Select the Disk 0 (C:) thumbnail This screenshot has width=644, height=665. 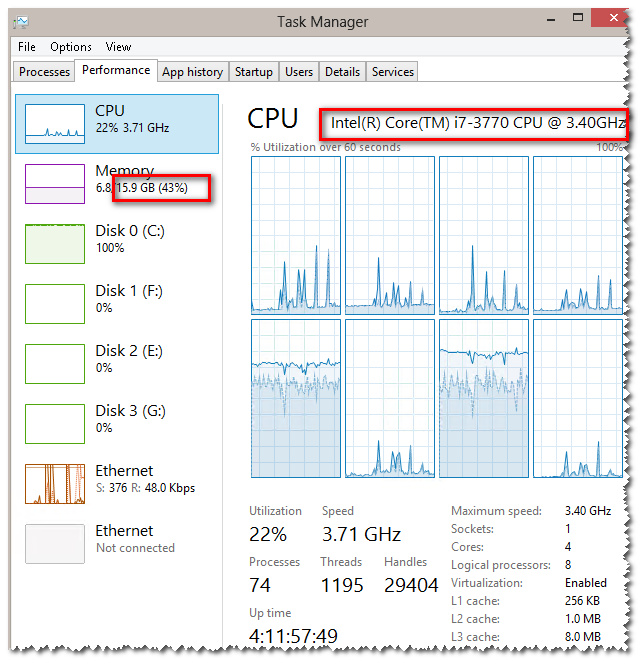click(x=55, y=244)
